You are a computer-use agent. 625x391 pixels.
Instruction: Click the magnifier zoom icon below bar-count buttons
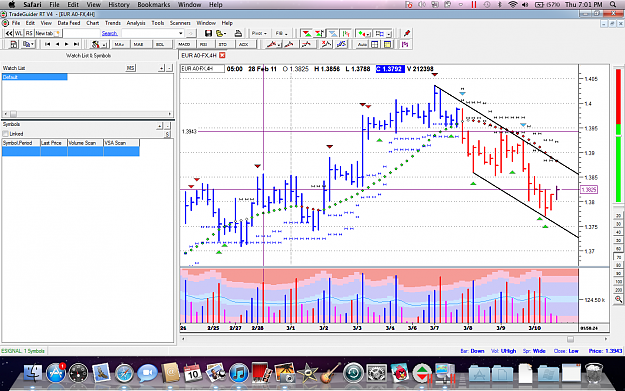(x=618, y=299)
